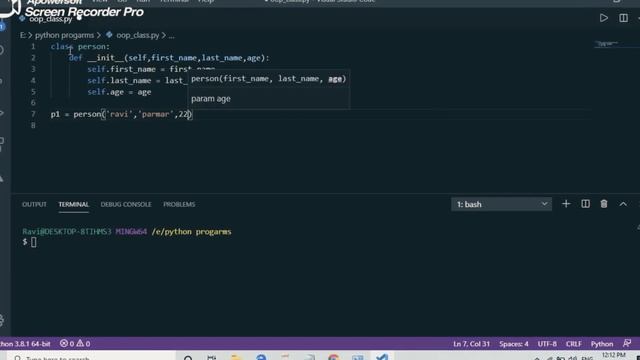The width and height of the screenshot is (640, 360).
Task: Change indentation via 'Spaces: 4'
Action: [x=513, y=344]
